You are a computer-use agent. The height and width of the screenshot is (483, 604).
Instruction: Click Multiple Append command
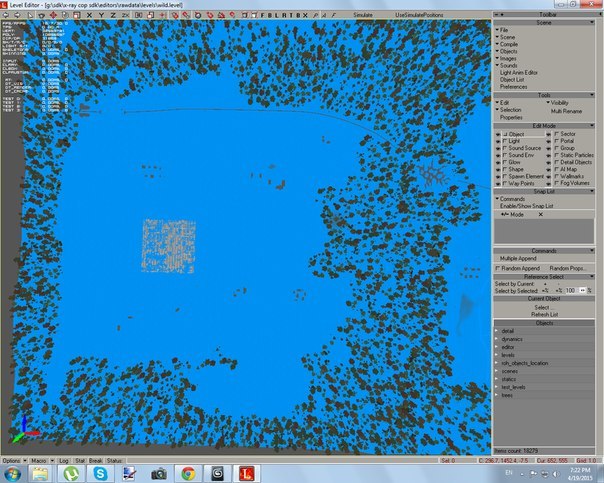518,258
